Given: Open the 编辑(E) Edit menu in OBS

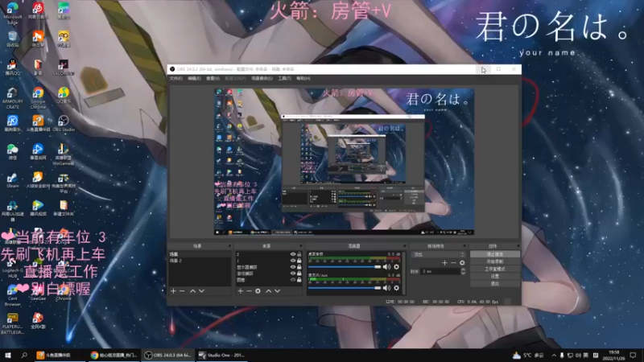Looking at the screenshot, I should pyautogui.click(x=194, y=78).
